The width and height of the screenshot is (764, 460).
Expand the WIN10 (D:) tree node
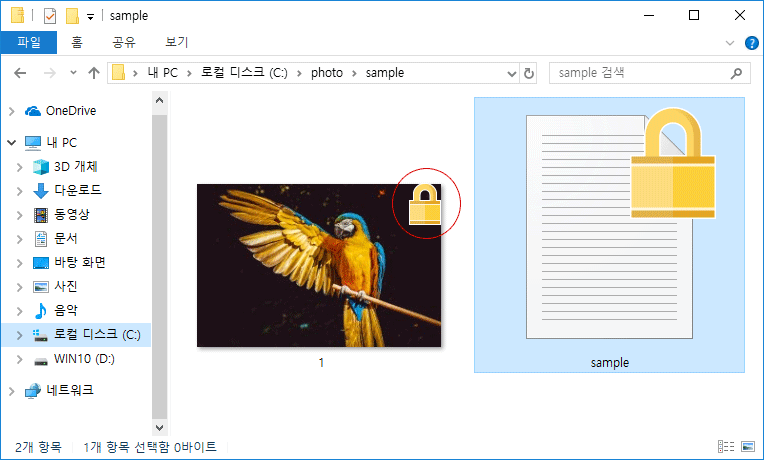coord(19,359)
